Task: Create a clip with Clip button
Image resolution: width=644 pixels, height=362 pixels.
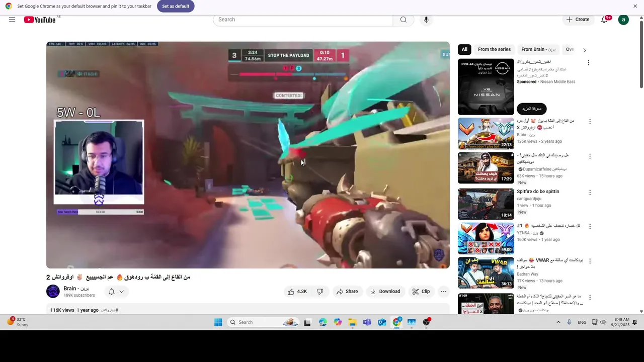Action: coord(421,292)
